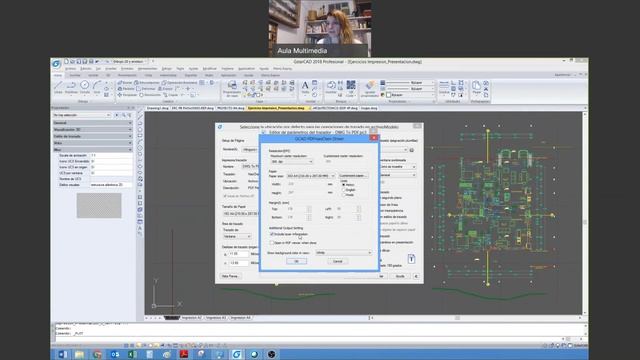
Task: Switch to the Drawing1.dwg document tab
Action: 158,108
